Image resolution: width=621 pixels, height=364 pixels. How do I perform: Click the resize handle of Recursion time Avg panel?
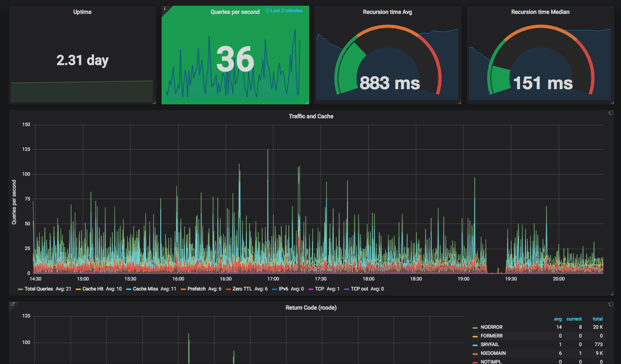[459, 102]
